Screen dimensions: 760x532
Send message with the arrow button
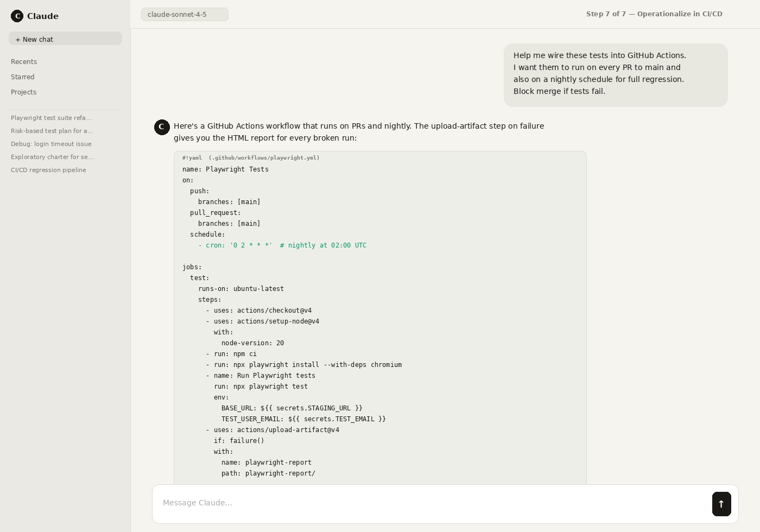point(721,504)
